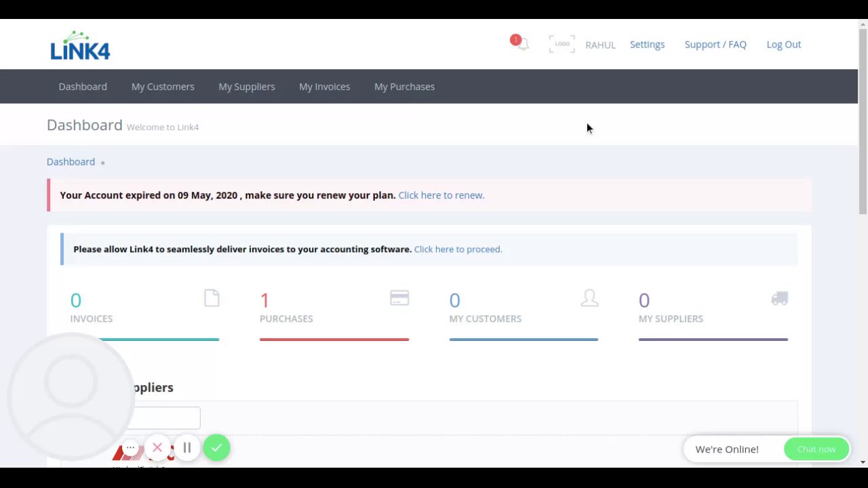Click the company logo placeholder
868x488 pixels.
pyautogui.click(x=561, y=44)
